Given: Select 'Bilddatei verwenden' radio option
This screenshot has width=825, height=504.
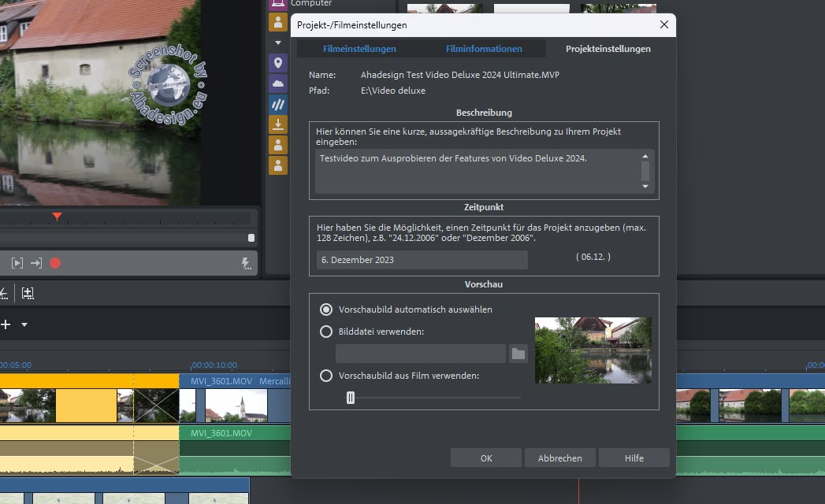Looking at the screenshot, I should (326, 332).
